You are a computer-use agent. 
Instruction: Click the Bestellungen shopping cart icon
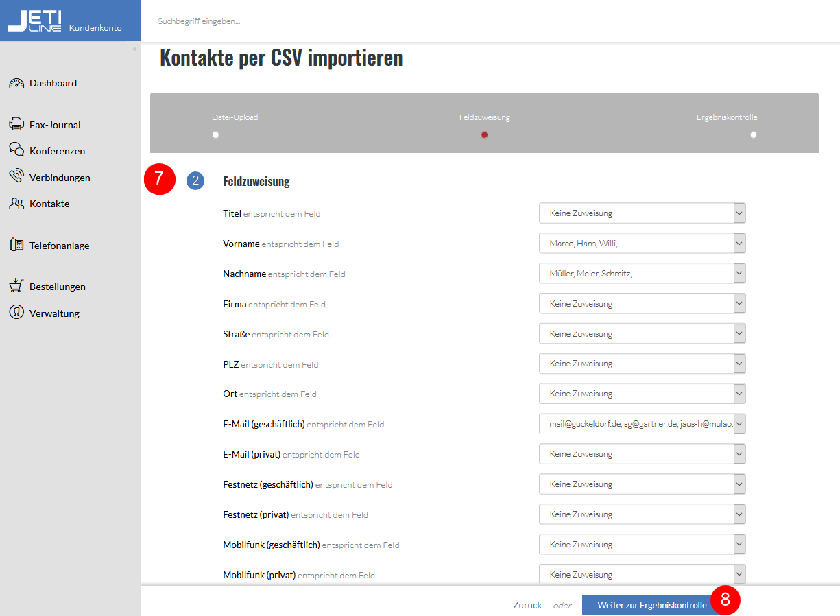pos(16,286)
